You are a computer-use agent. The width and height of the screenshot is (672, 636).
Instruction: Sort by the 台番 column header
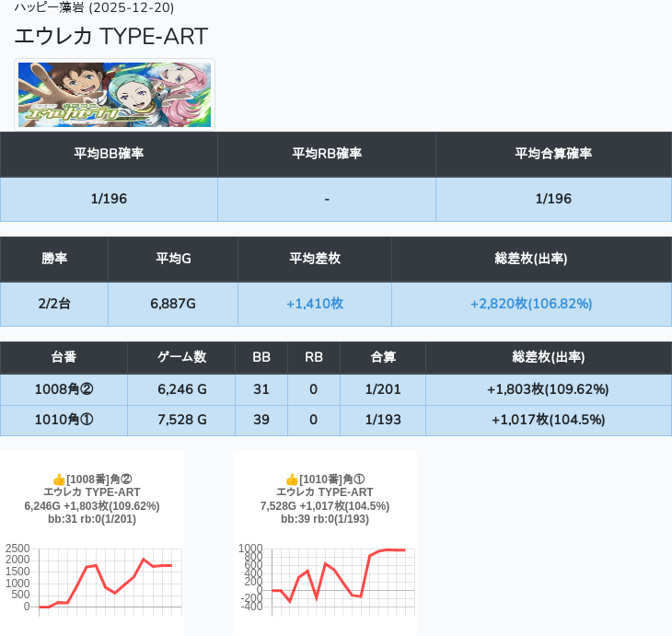tap(64, 357)
